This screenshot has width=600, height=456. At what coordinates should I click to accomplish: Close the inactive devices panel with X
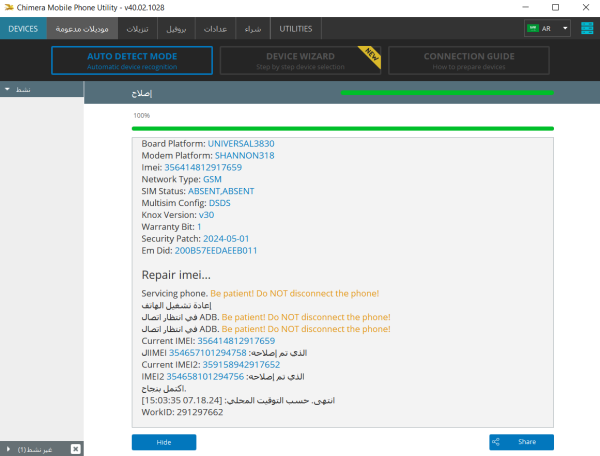[x=76, y=449]
